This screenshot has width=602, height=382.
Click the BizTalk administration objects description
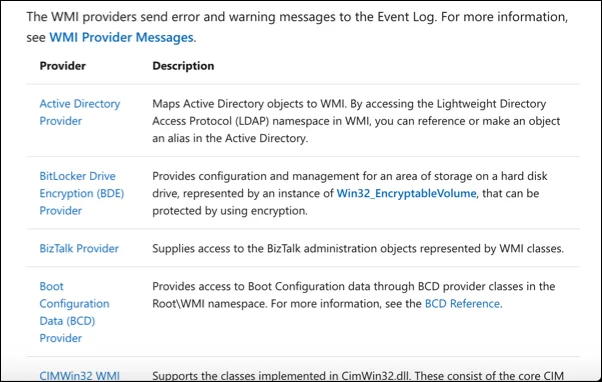coord(358,248)
